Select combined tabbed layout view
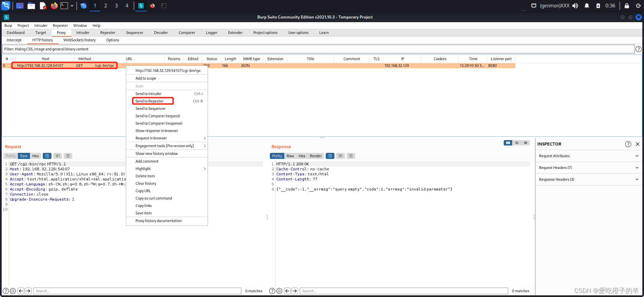 (x=526, y=143)
